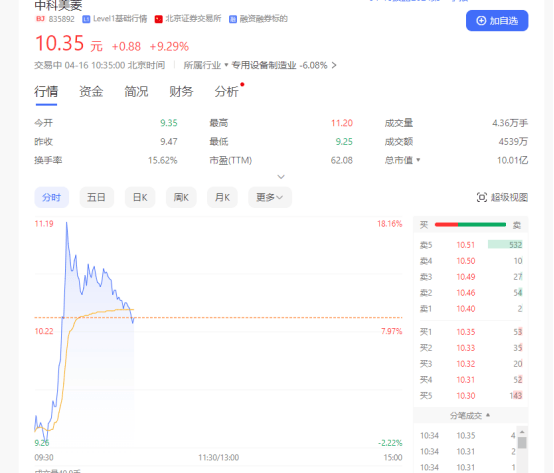This screenshot has width=554, height=473.
Task: Click the 买5 volume 143
Action: (516, 396)
